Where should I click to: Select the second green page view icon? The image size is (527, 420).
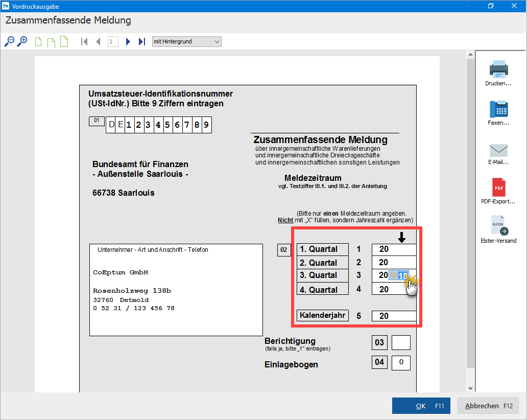[51, 42]
